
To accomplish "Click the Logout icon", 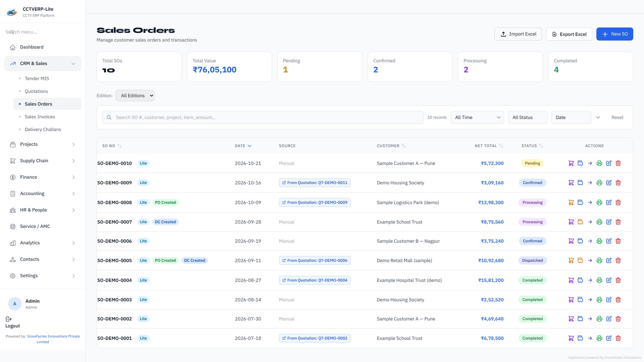I will (9, 319).
